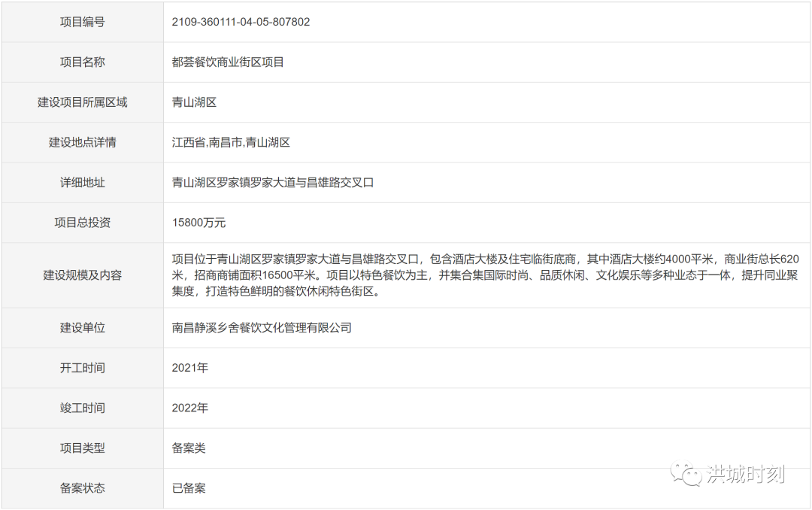Select the label 建设地点详情
812x510 pixels.
point(83,142)
